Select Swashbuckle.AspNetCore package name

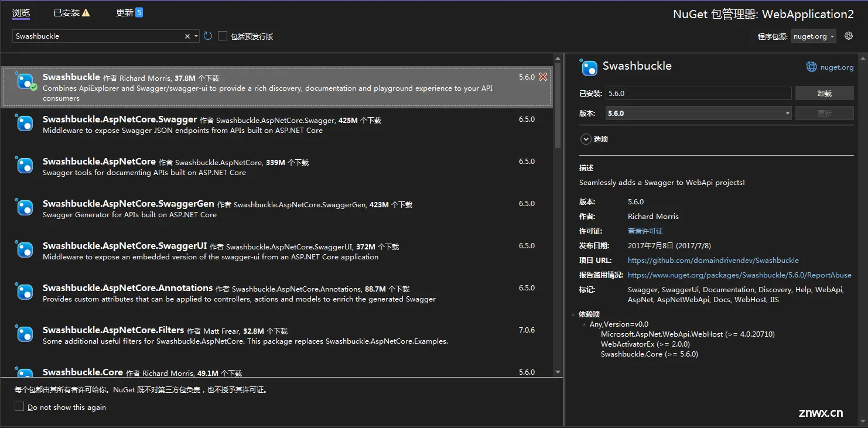click(x=99, y=162)
